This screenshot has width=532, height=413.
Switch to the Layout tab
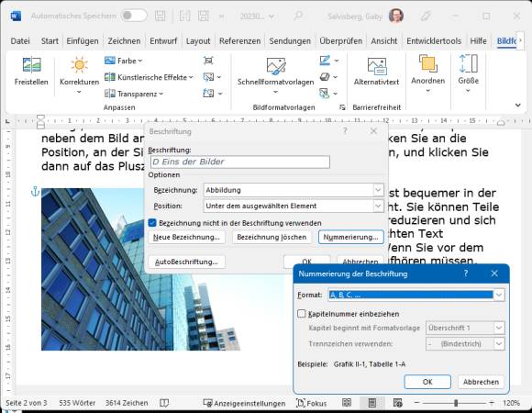(x=198, y=41)
